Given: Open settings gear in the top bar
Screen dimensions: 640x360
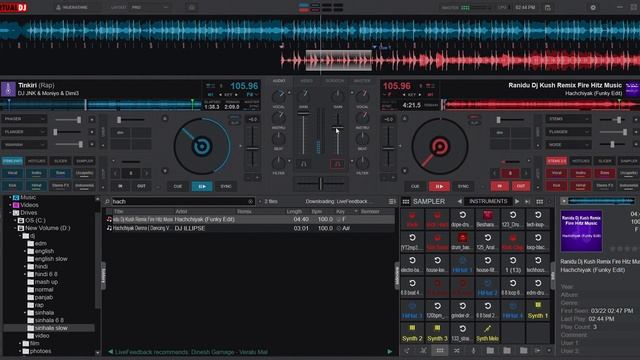Looking at the screenshot, I should coord(593,7).
